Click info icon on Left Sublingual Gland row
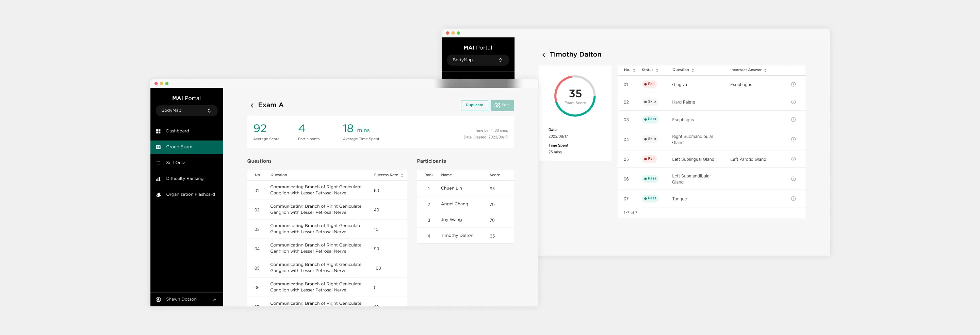 (x=793, y=159)
